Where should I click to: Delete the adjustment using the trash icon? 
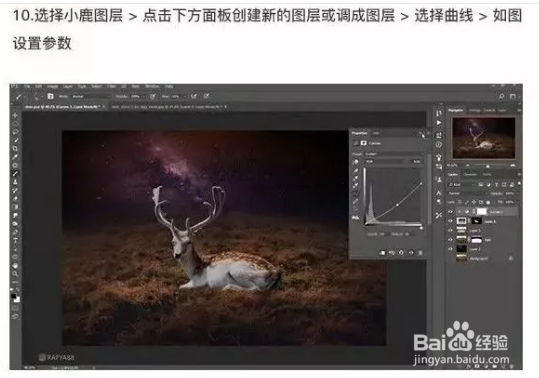(420, 253)
